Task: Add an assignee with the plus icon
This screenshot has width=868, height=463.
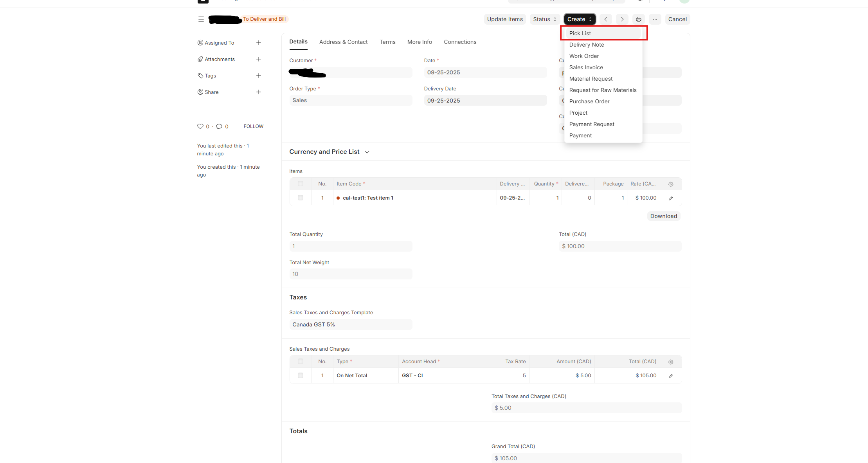Action: (258, 43)
